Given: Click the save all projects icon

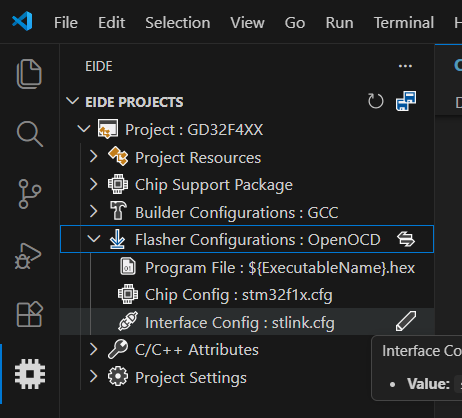Looking at the screenshot, I should pyautogui.click(x=406, y=101).
